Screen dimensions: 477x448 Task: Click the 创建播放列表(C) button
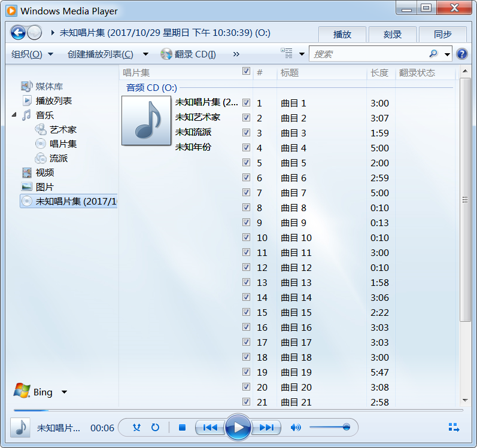(x=101, y=54)
